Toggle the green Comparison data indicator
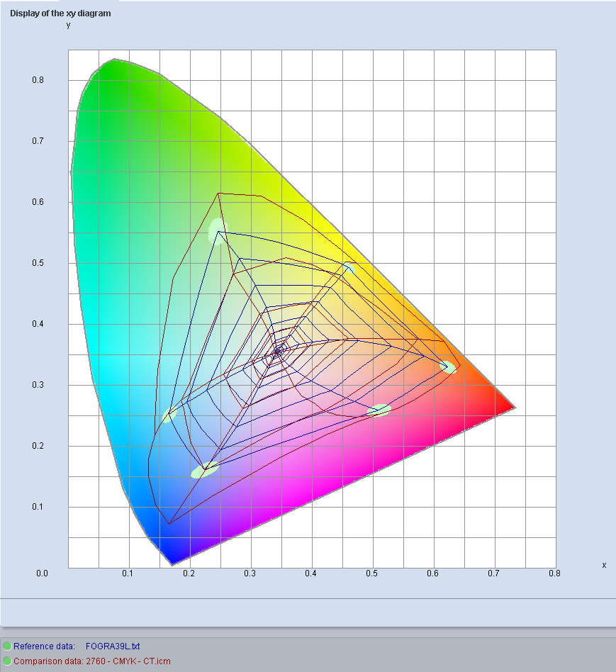 (x=7, y=661)
